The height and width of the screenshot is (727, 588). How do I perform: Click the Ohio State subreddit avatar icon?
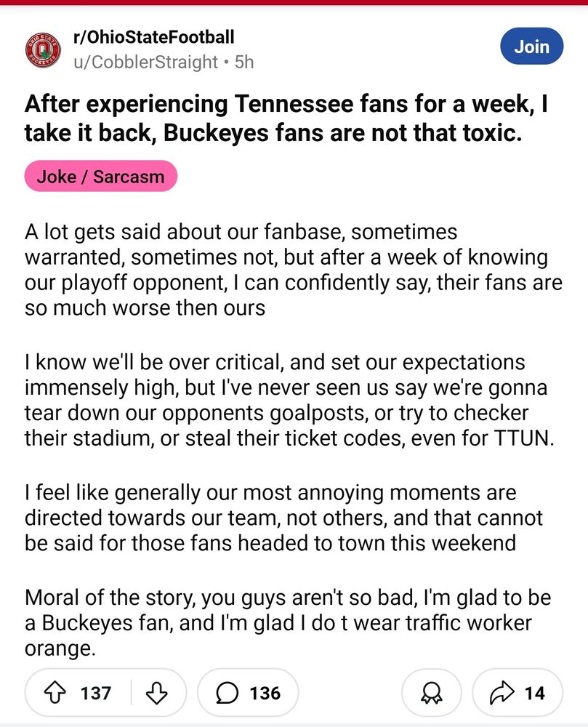tap(44, 49)
